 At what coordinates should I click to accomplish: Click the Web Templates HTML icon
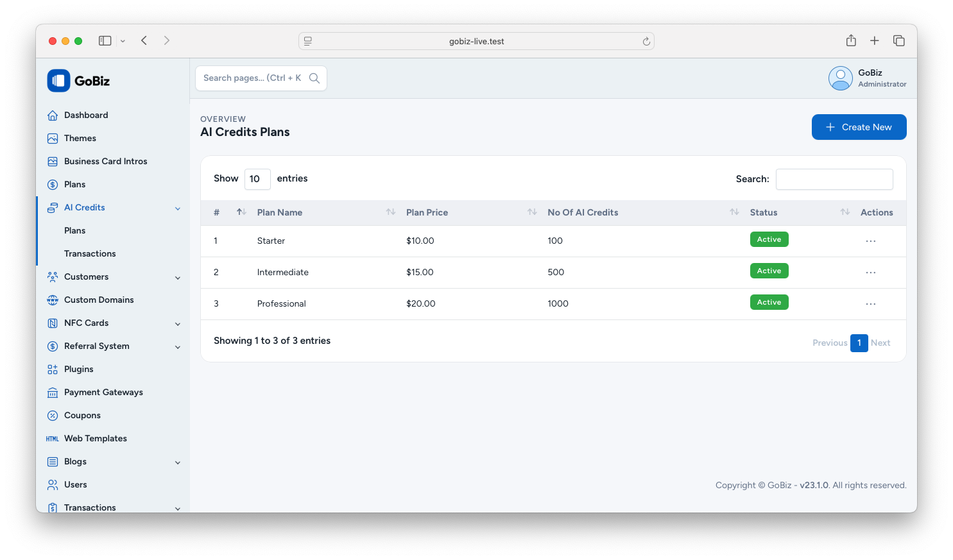tap(53, 439)
